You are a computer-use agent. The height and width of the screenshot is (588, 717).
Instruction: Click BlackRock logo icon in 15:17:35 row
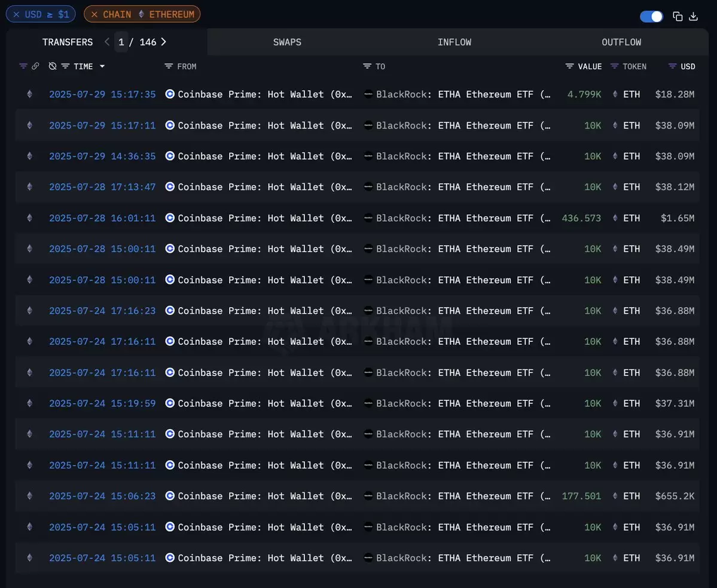tap(368, 94)
